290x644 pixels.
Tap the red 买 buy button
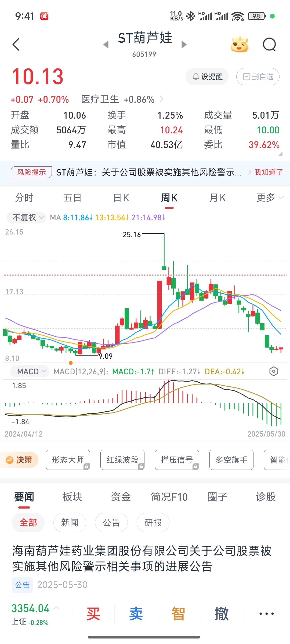[93, 614]
